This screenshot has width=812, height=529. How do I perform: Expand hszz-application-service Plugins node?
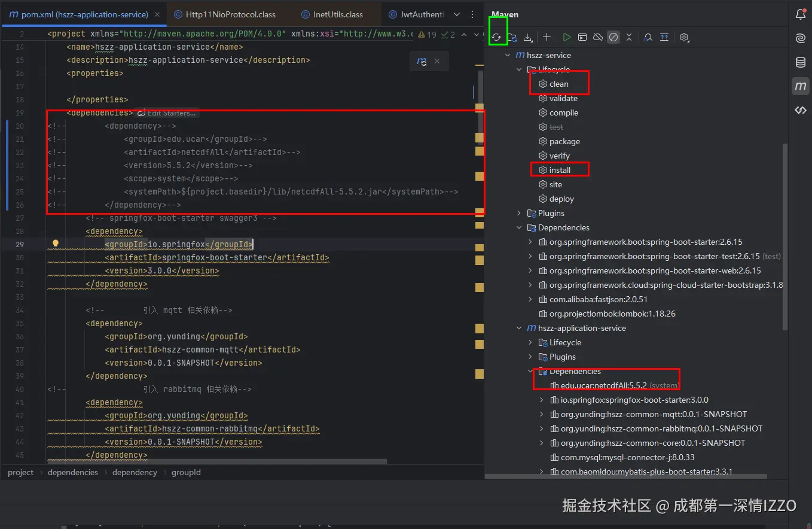(x=530, y=357)
